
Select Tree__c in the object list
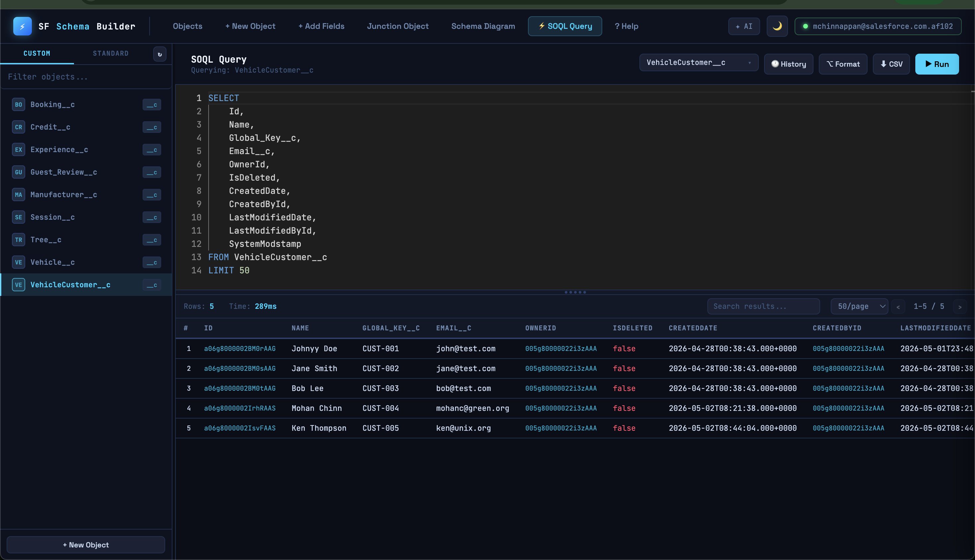pyautogui.click(x=86, y=240)
